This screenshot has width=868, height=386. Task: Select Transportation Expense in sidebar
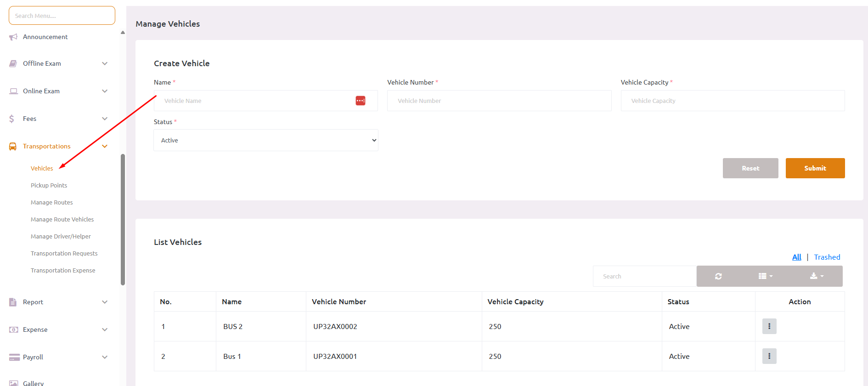[x=63, y=270]
